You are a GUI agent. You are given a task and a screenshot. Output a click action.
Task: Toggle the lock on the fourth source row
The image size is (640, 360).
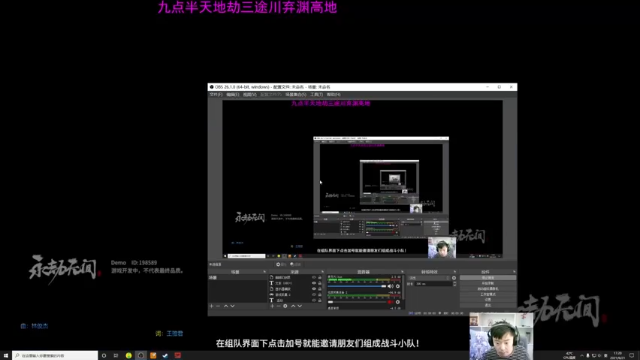click(320, 295)
